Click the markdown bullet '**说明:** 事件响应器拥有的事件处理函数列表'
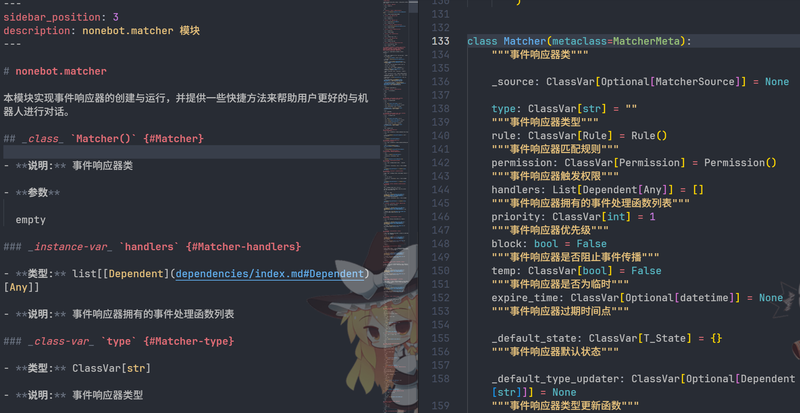 (x=118, y=314)
